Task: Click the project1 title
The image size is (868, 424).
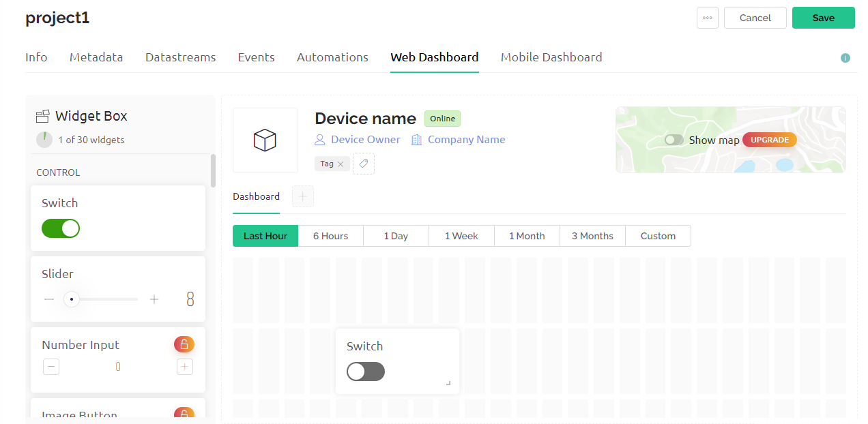Action: pyautogui.click(x=57, y=18)
